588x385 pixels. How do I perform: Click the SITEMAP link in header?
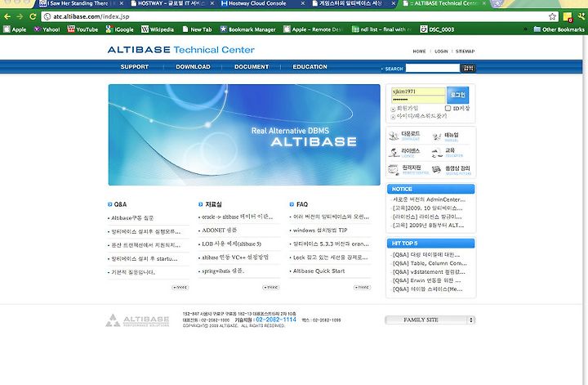click(x=465, y=51)
